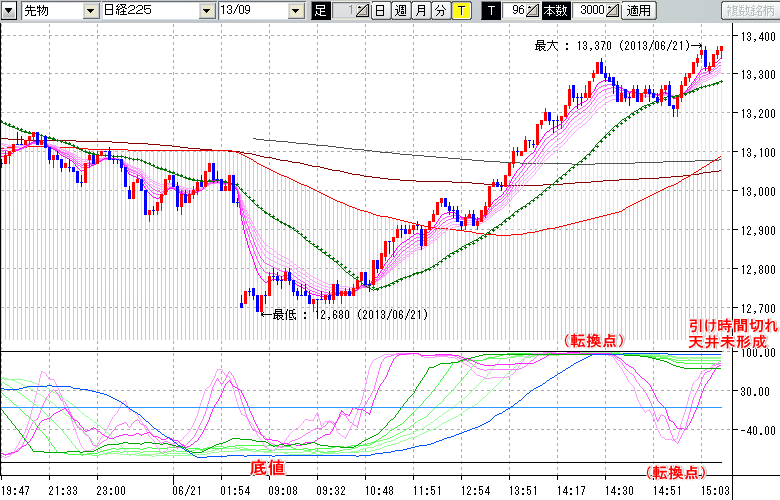This screenshot has height=500, width=780.
Task: Click the red 底値 label in oscillator
Action: click(x=265, y=468)
